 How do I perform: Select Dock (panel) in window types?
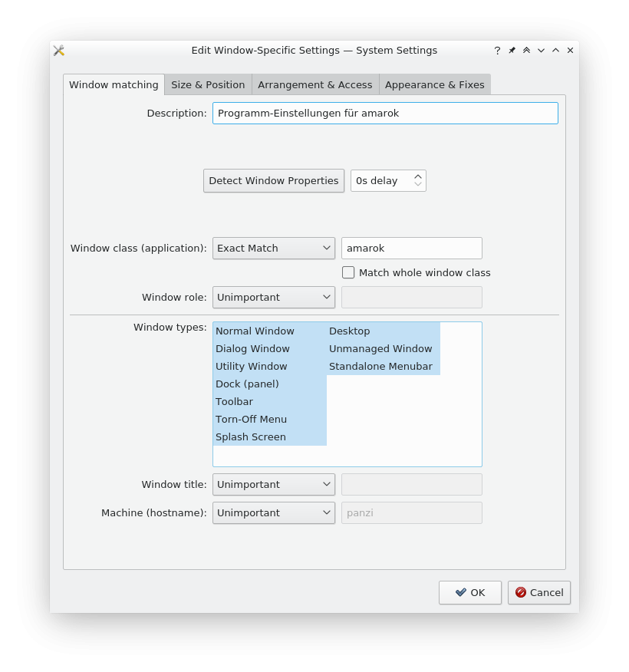tap(270, 384)
